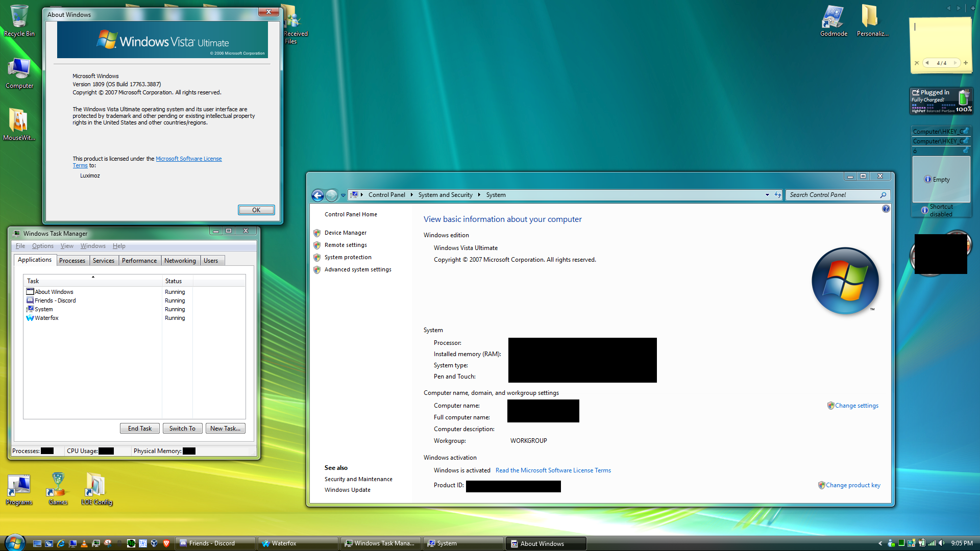Open the Options menu in Task Manager
Screen dimensions: 980x551
[43, 246]
